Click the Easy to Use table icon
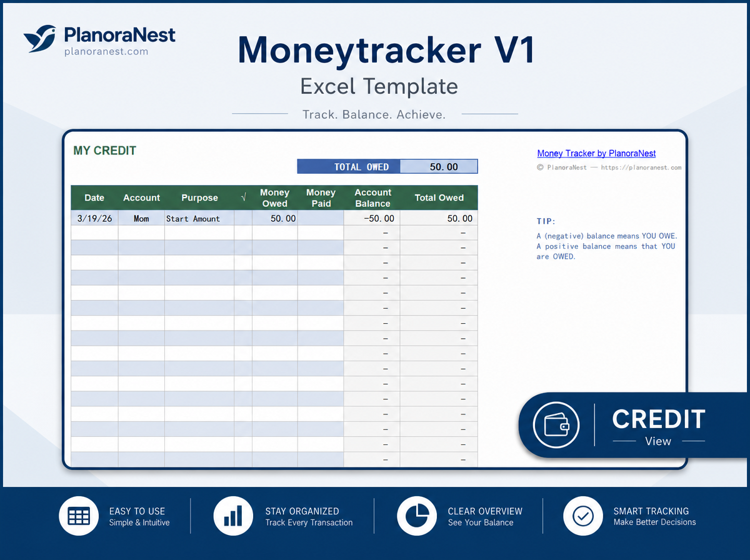The width and height of the screenshot is (750, 560). pyautogui.click(x=79, y=517)
